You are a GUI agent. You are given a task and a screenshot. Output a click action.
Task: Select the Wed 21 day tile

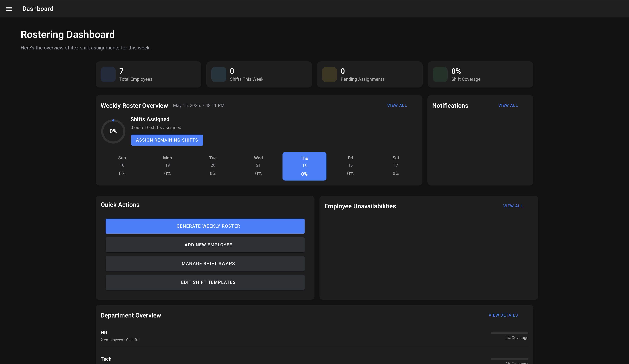(x=258, y=166)
